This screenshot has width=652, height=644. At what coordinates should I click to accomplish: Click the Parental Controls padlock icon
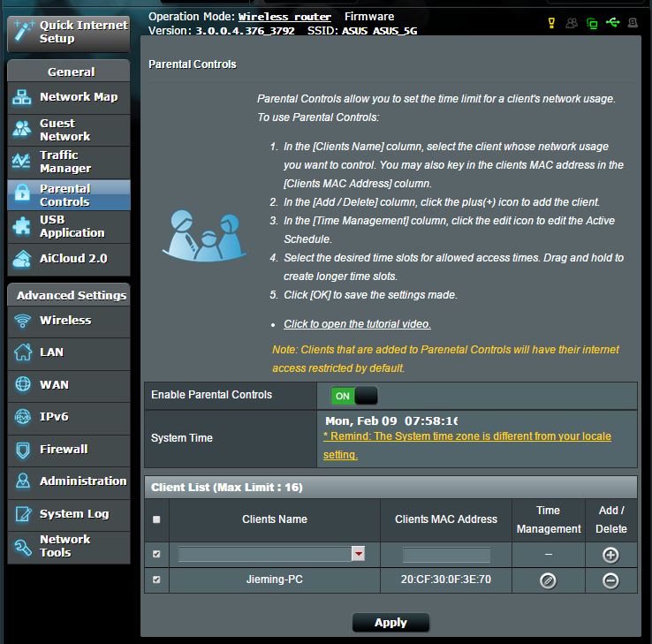pyautogui.click(x=21, y=193)
